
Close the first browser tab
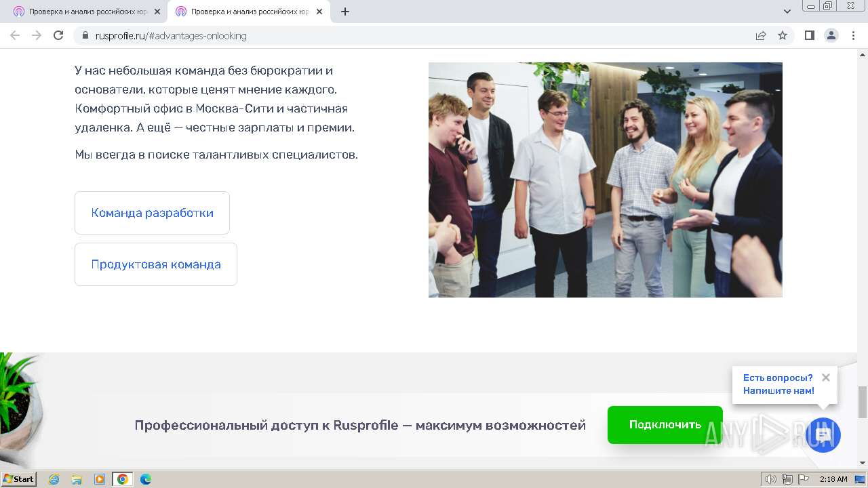157,12
